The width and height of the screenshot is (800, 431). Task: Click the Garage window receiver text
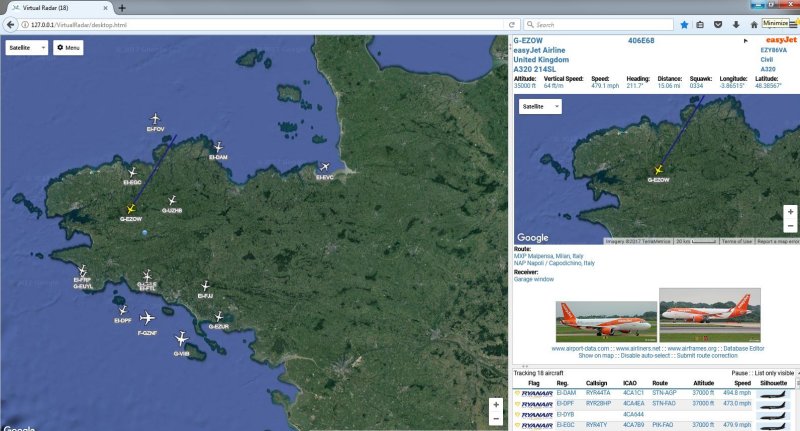click(534, 279)
